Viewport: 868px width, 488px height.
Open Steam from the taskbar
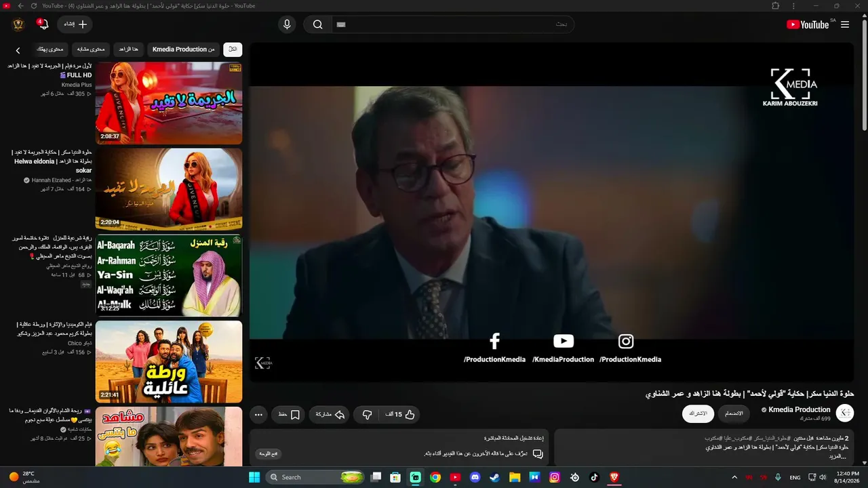[495, 477]
